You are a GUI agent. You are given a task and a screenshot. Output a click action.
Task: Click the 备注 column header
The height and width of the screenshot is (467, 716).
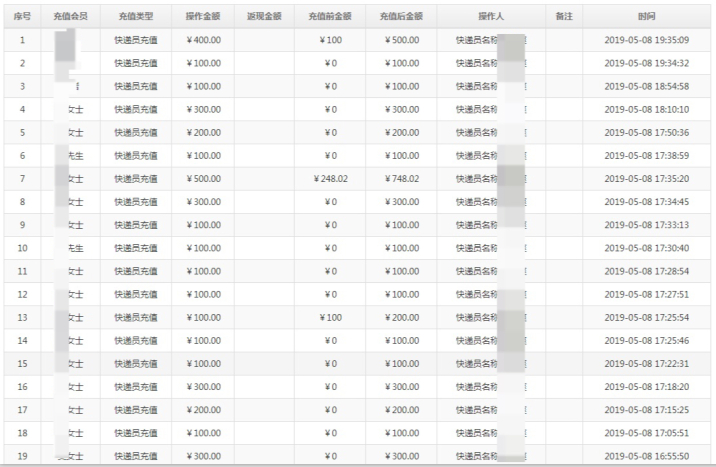(563, 17)
